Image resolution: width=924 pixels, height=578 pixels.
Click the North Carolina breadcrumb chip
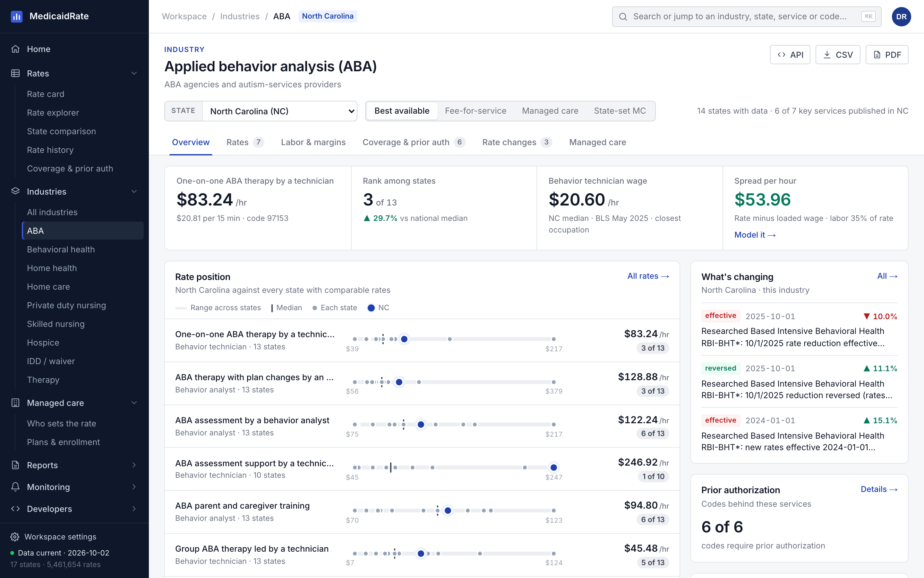click(x=328, y=16)
